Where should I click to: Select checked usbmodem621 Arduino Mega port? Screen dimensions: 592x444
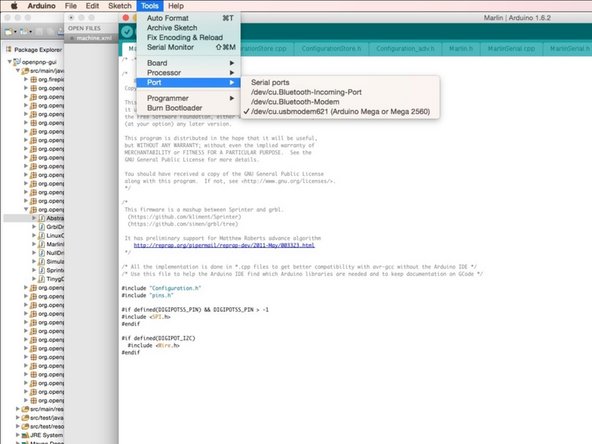pos(340,112)
